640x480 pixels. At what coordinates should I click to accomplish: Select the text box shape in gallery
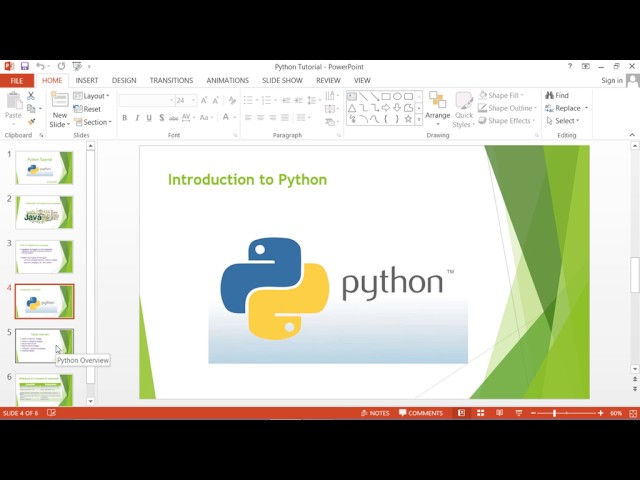click(x=352, y=97)
